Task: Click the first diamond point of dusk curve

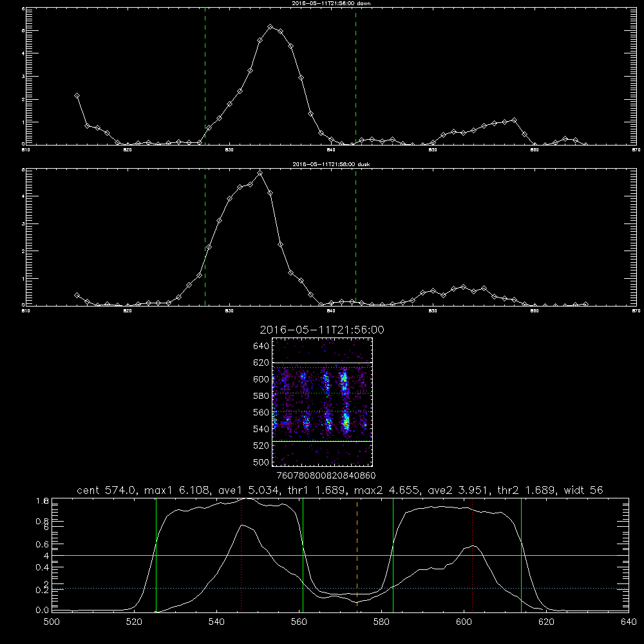Action: 77,296
